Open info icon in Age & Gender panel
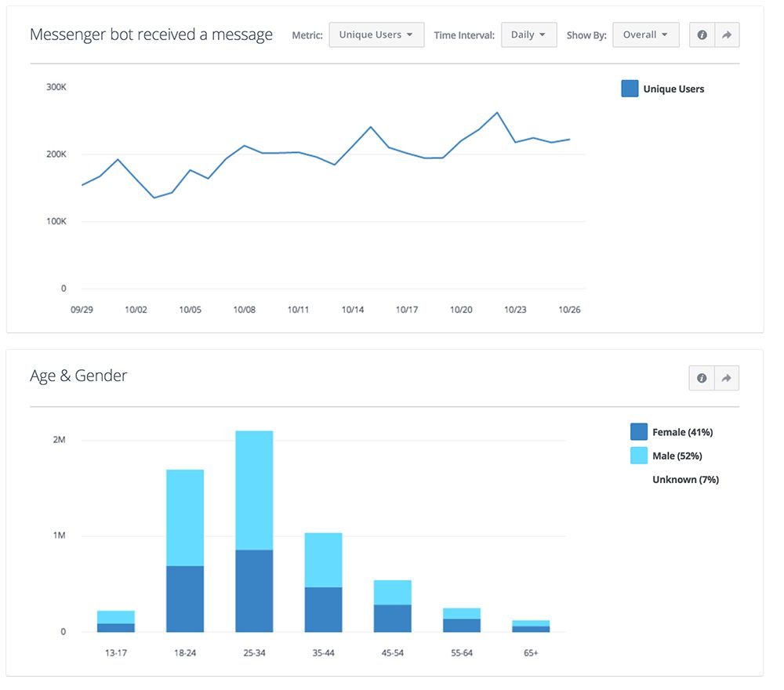 [x=702, y=378]
